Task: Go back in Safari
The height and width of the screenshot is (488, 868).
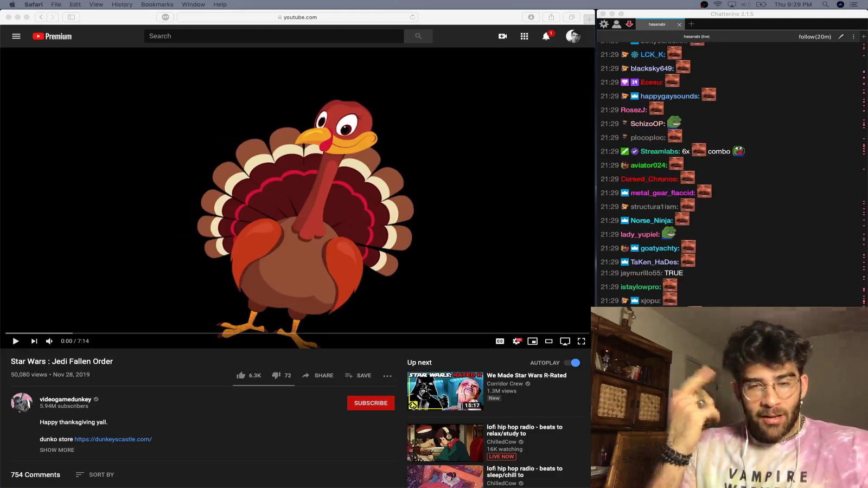Action: click(41, 17)
